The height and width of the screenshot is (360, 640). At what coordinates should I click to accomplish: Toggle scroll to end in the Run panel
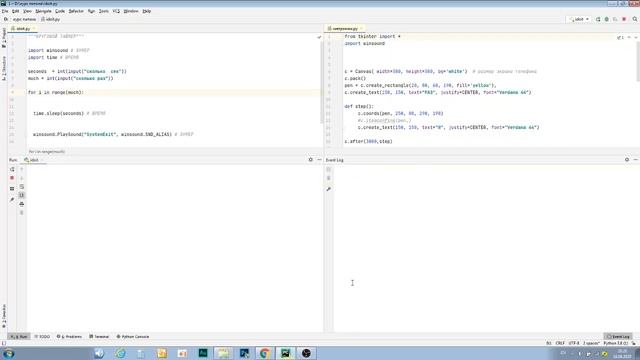(22, 195)
